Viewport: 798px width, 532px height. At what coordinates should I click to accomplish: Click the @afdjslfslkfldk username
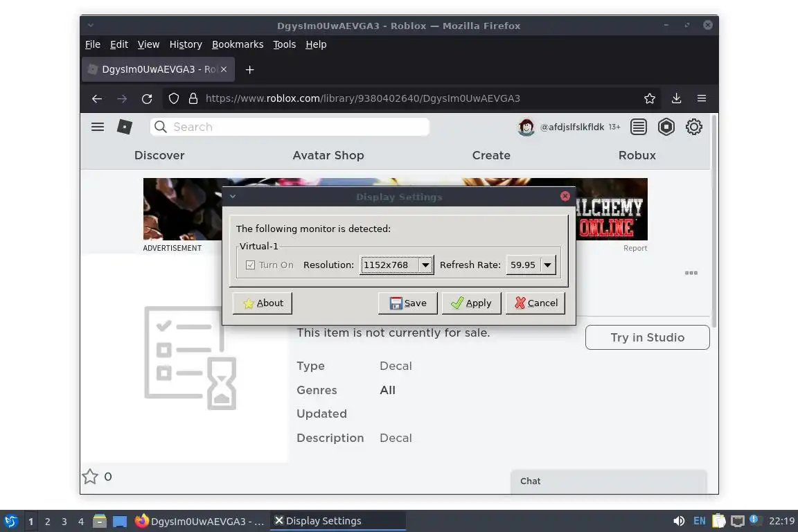tap(572, 127)
